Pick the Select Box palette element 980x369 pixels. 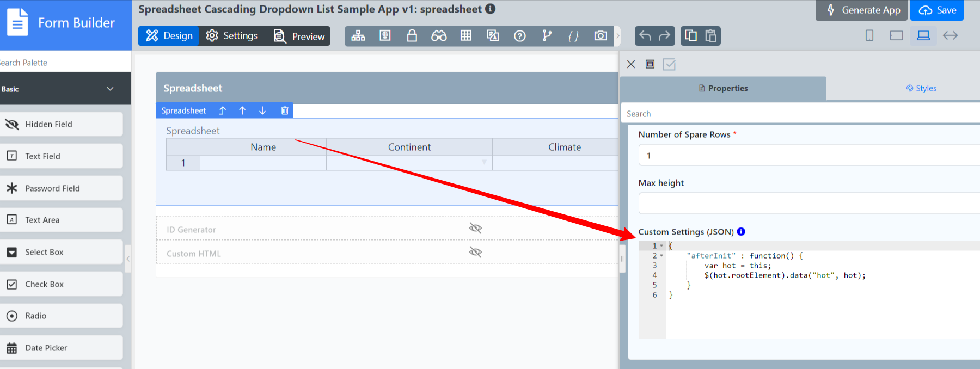[x=61, y=252]
